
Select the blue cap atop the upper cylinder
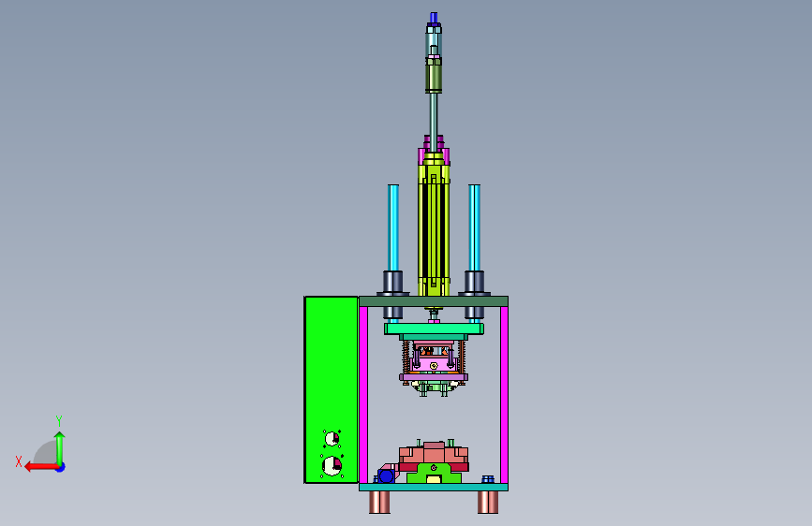click(434, 18)
